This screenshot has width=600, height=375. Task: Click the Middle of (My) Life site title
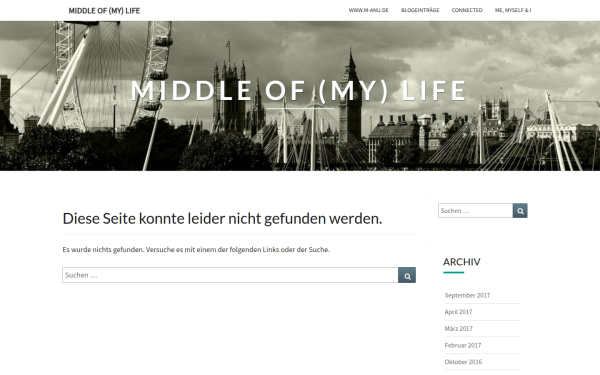(x=104, y=11)
